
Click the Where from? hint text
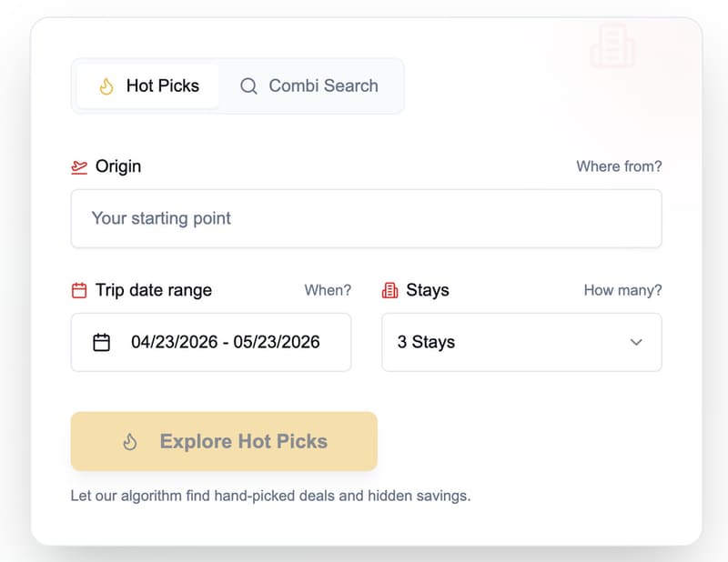[619, 166]
